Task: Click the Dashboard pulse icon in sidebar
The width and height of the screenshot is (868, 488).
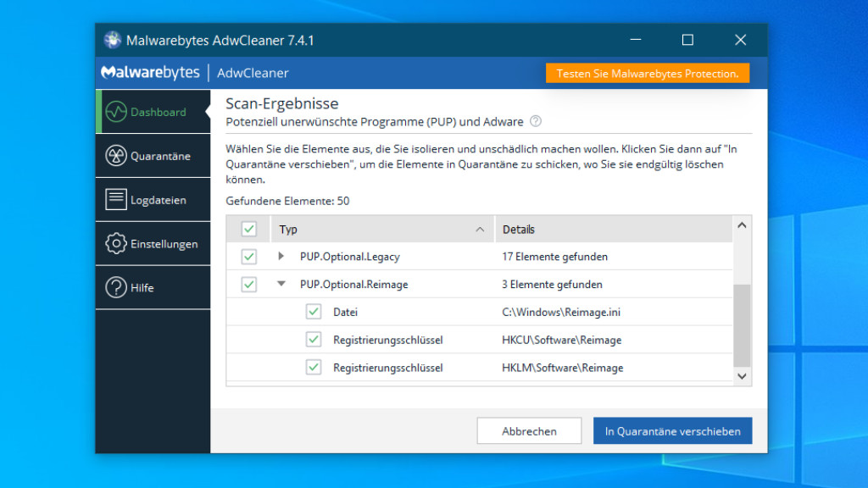Action: [115, 112]
